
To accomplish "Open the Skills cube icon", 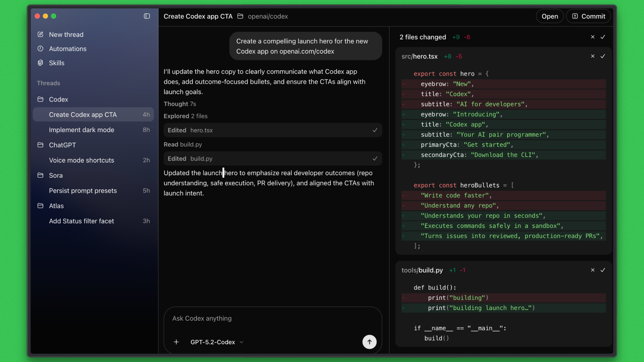I will tap(40, 63).
